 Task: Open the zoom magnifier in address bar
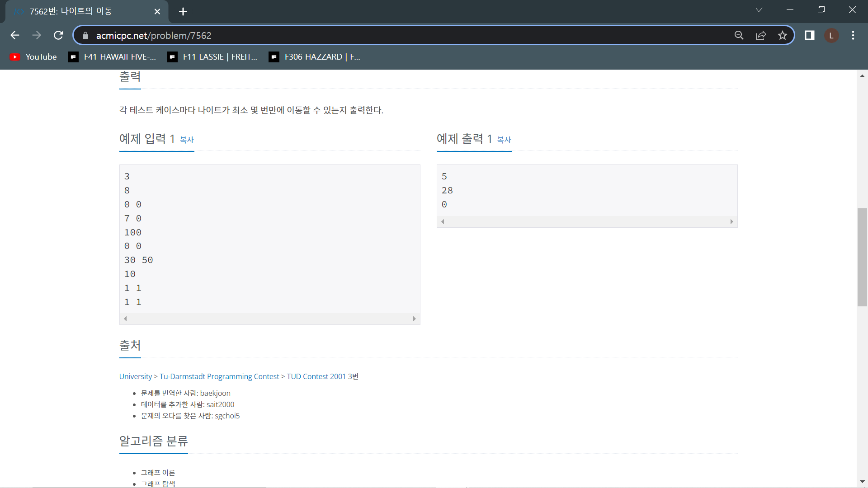(x=739, y=35)
